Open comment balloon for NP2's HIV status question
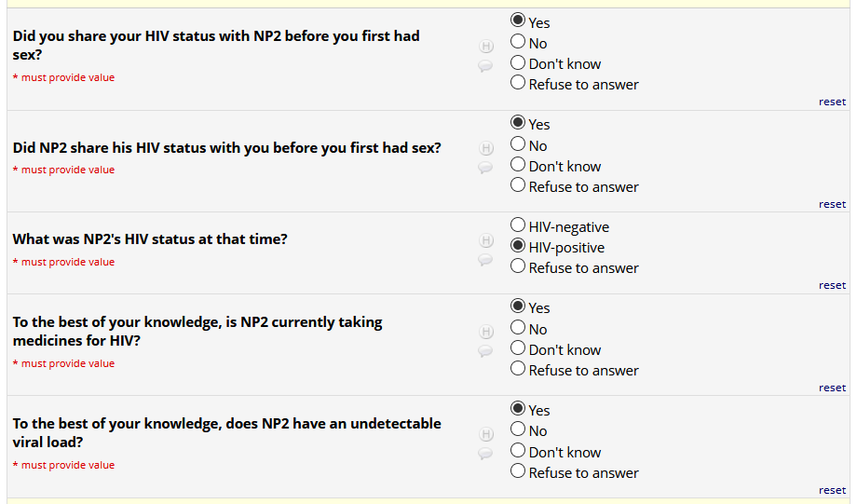 click(485, 260)
